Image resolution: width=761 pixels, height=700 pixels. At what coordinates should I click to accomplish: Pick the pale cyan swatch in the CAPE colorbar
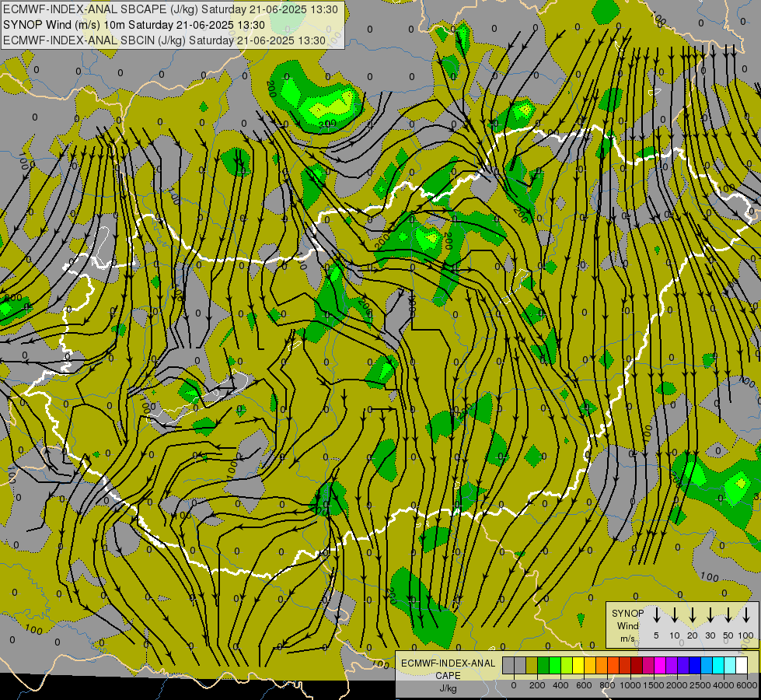tap(730, 666)
